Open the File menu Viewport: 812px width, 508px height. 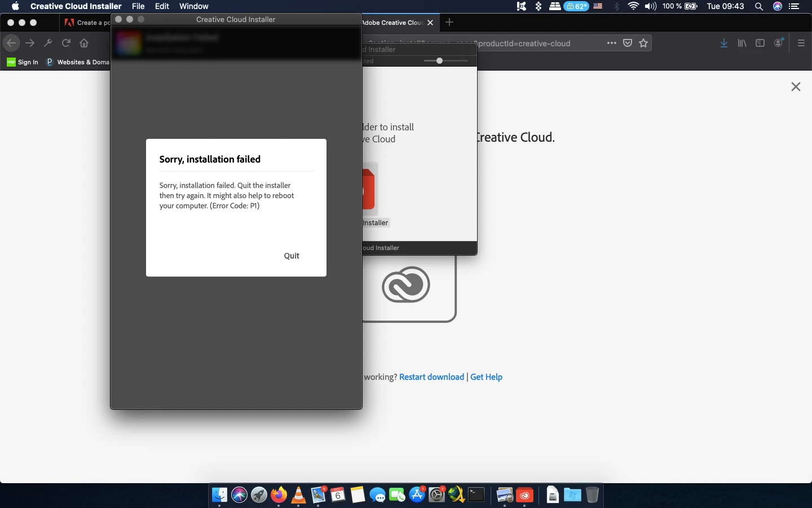(x=138, y=6)
